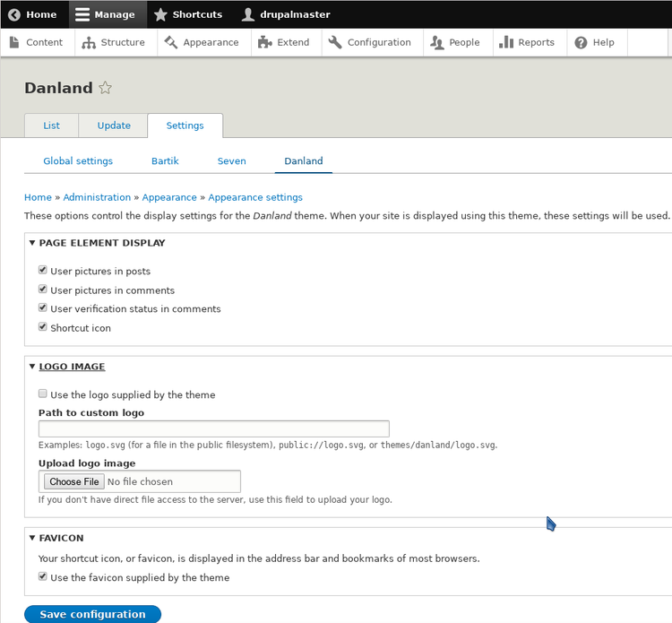The height and width of the screenshot is (623, 672).
Task: Click the Danland page title
Action: pyautogui.click(x=59, y=88)
